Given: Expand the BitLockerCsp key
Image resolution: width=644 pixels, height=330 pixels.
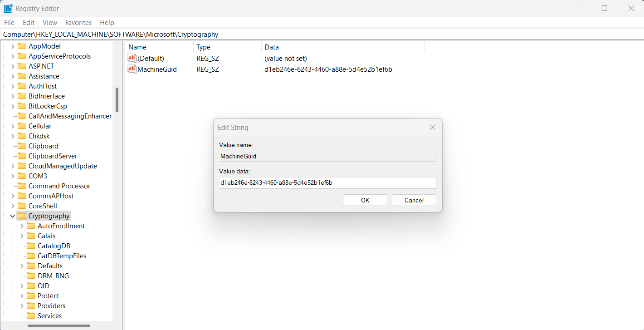Looking at the screenshot, I should 13,106.
